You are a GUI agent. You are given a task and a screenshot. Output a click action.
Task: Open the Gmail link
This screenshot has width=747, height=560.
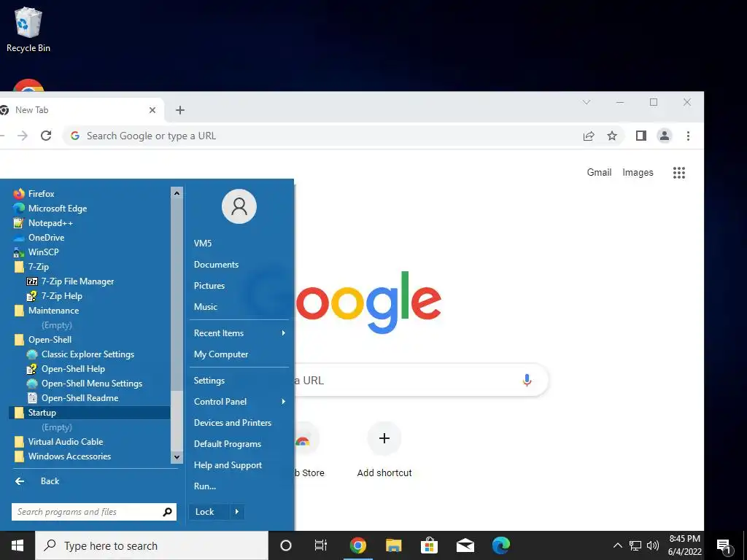(599, 172)
